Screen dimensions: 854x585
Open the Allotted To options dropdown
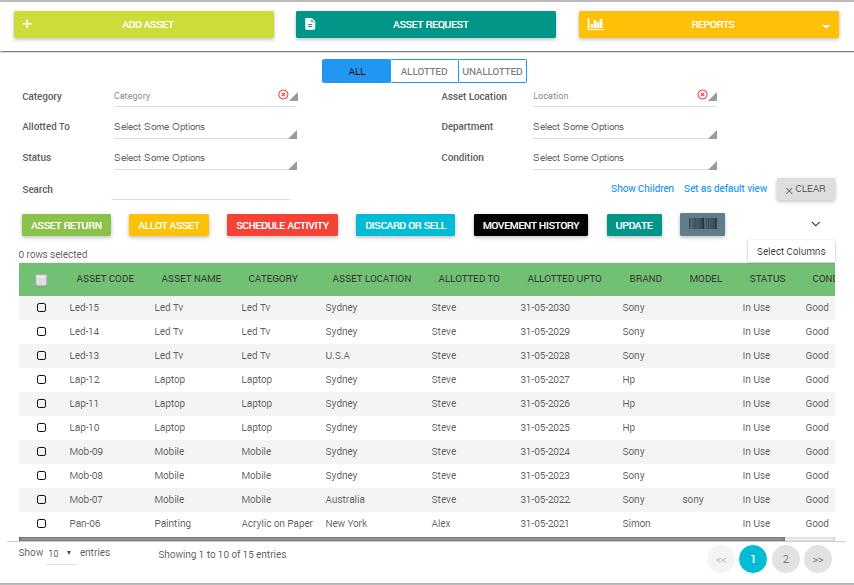[x=205, y=128]
